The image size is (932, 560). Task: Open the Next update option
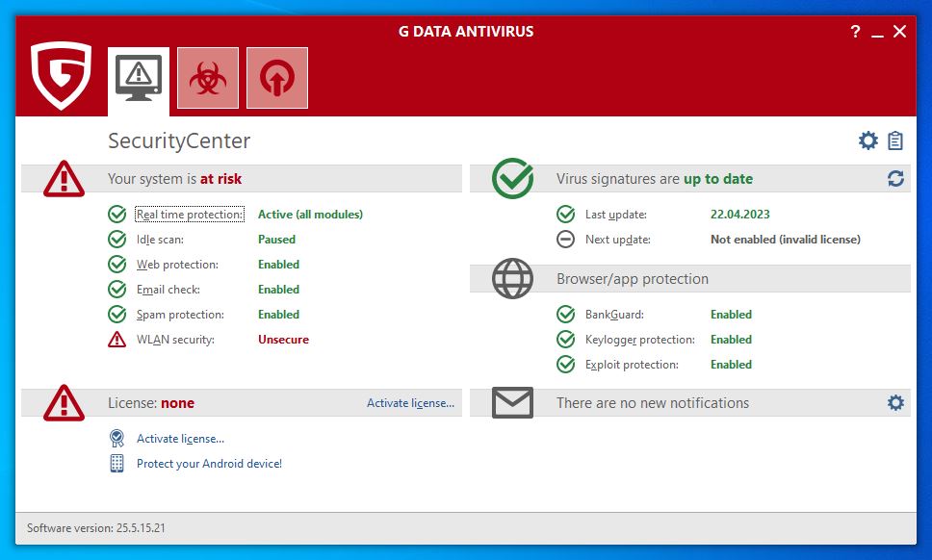pos(617,240)
